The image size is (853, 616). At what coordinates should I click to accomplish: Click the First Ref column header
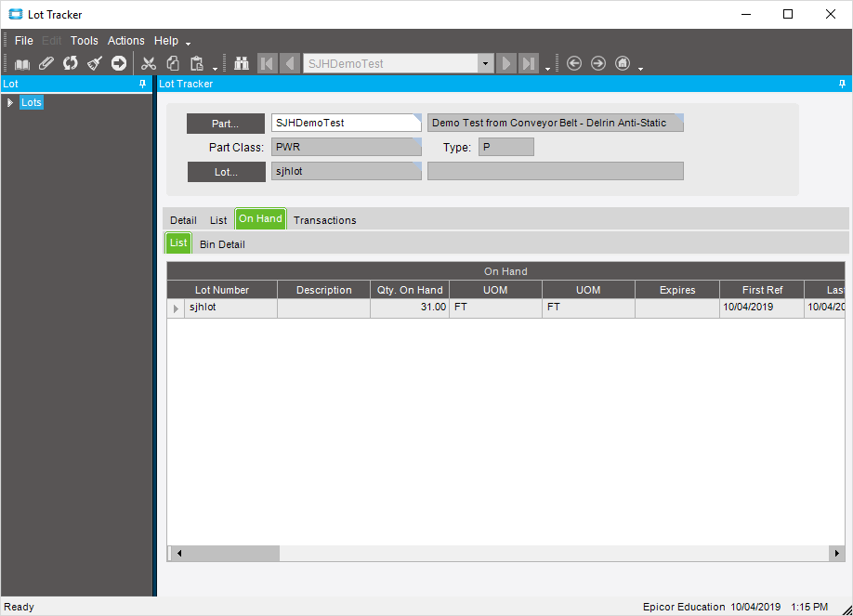762,290
